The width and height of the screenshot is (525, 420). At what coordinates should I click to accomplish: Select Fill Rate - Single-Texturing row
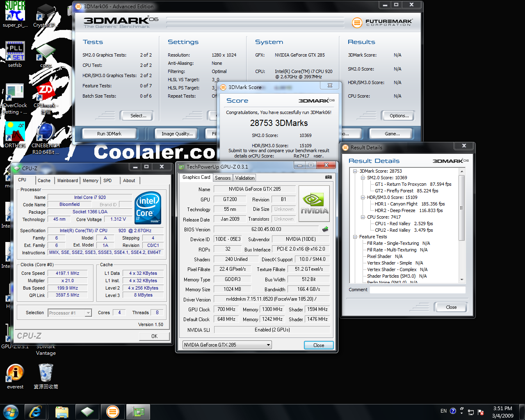click(x=398, y=243)
